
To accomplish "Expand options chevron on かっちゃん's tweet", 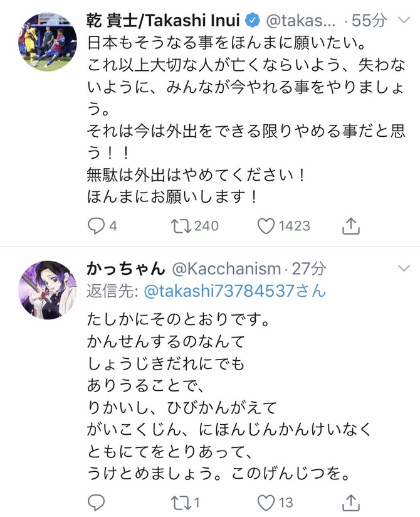I will [404, 268].
